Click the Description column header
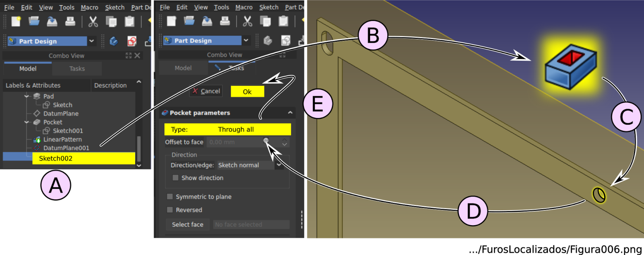The width and height of the screenshot is (644, 255). pos(110,85)
